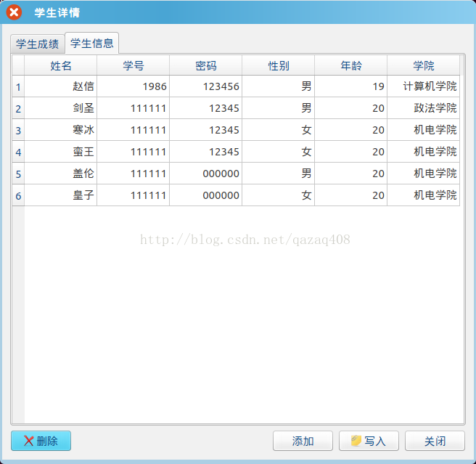Click the name cell 剑圣
The height and width of the screenshot is (464, 476).
(x=60, y=108)
